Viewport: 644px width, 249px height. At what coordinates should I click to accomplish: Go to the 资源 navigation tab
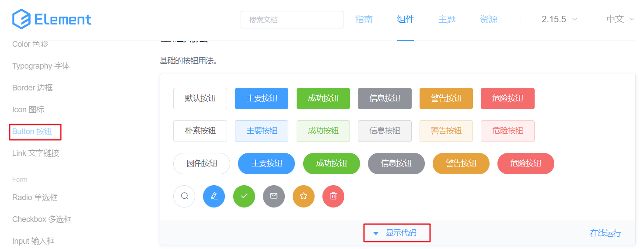(488, 19)
